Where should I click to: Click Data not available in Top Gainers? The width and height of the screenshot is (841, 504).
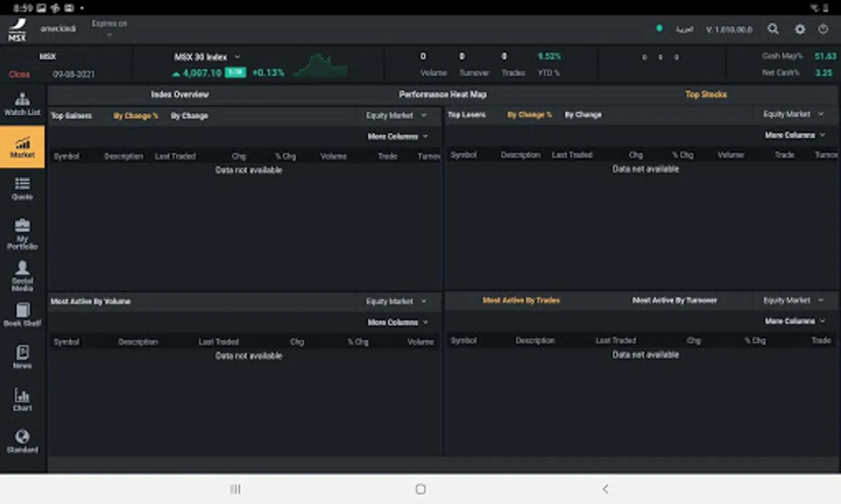tap(249, 170)
